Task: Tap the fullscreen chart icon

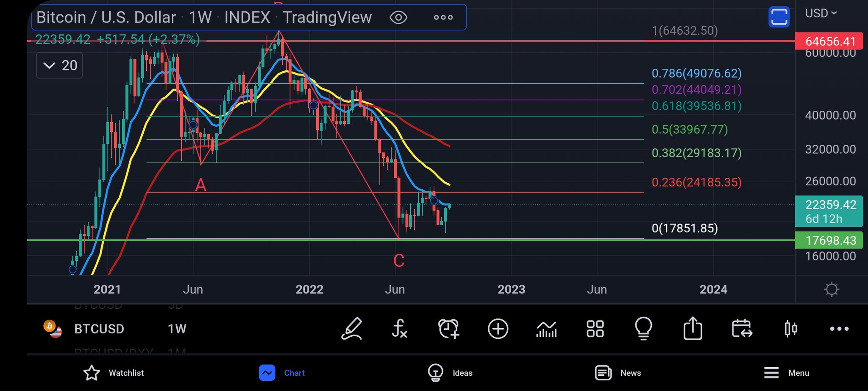Action: [x=779, y=17]
